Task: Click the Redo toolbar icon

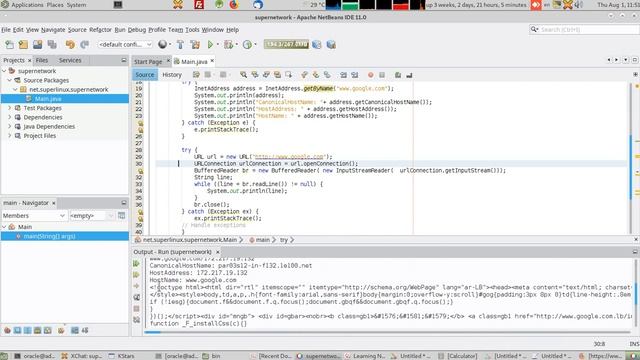Action: pyautogui.click(x=84, y=44)
